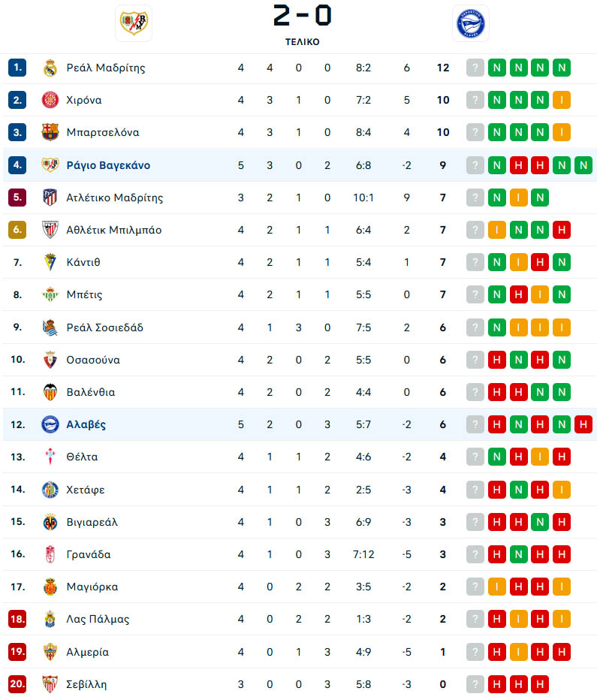
Task: Click the orange I badge in Χιρόνα row
Action: point(561,100)
